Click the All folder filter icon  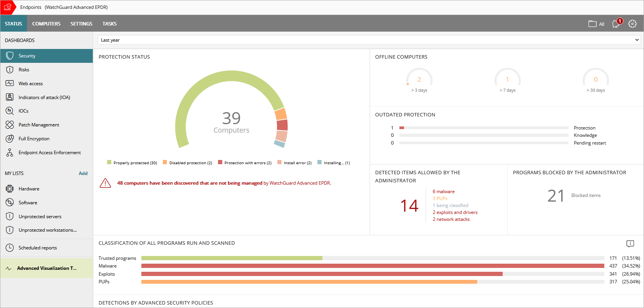click(592, 24)
